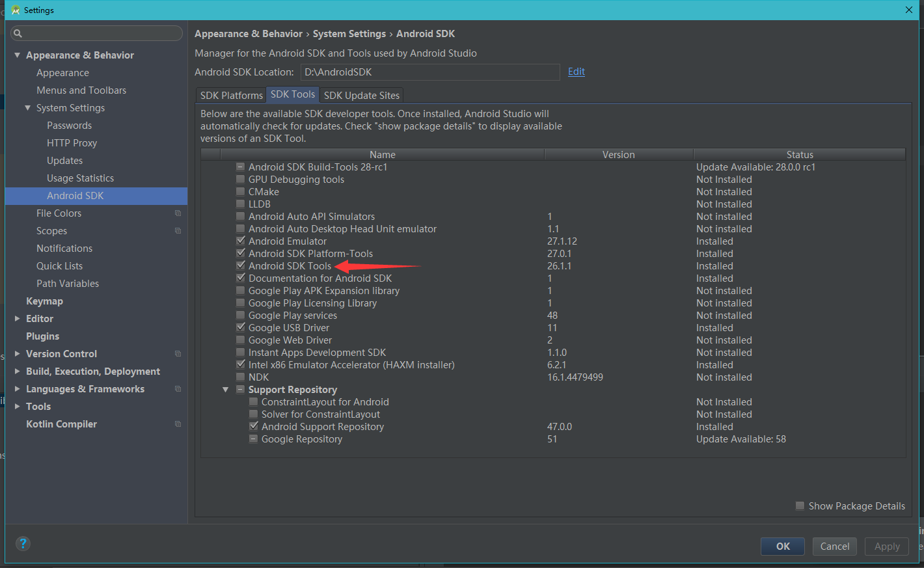Click the OK button
This screenshot has width=924, height=568.
click(783, 547)
